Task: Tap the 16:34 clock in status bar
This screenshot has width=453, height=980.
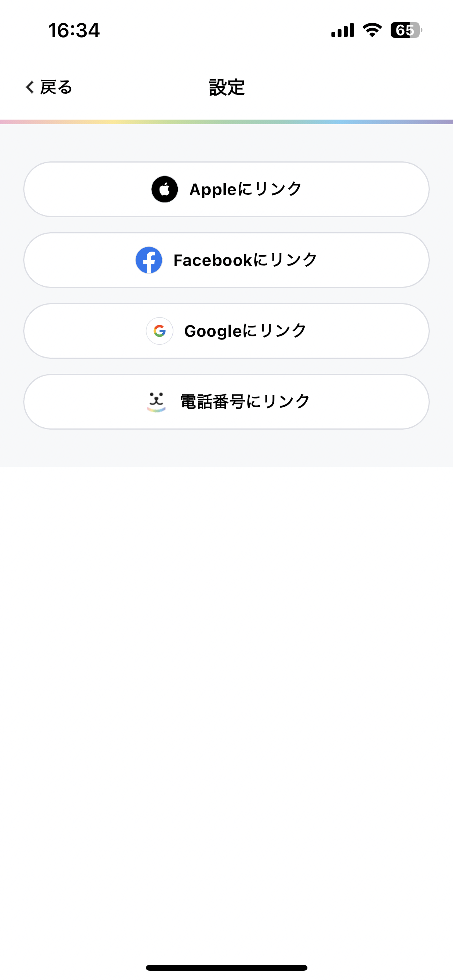Action: (74, 30)
